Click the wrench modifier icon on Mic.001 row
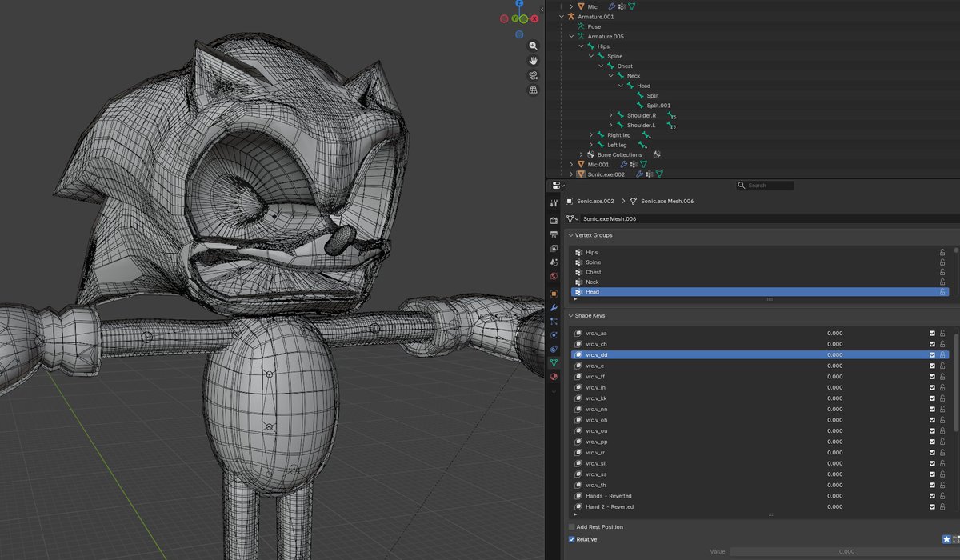960x560 pixels. [624, 164]
